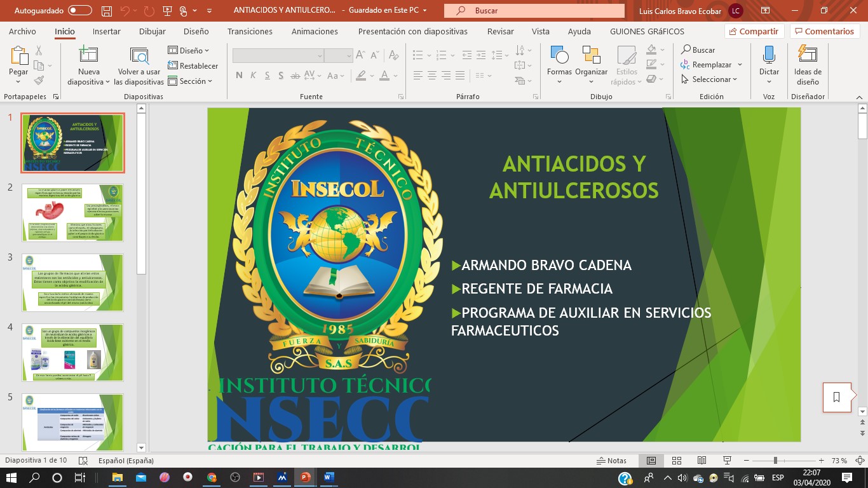
Task: Toggle the Autoguardado switch
Action: click(80, 11)
